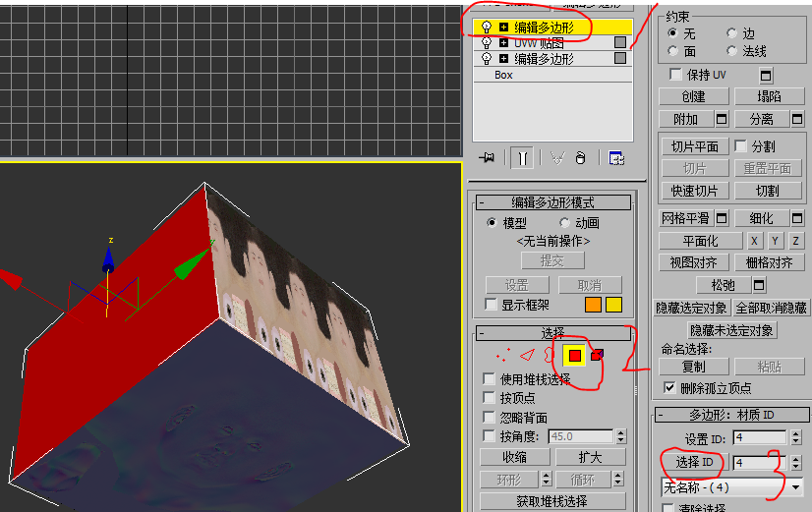Uncheck 删除孤立顶点 checkbox

[669, 388]
